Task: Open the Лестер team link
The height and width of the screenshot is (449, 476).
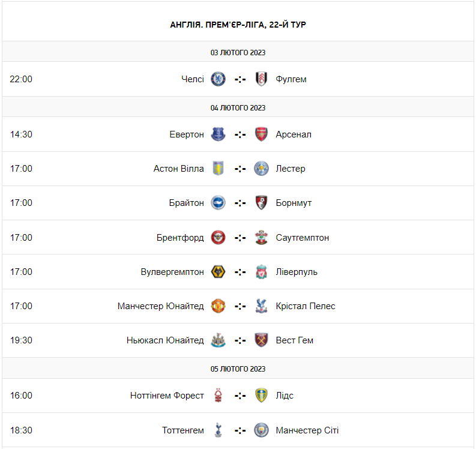Action: click(291, 169)
